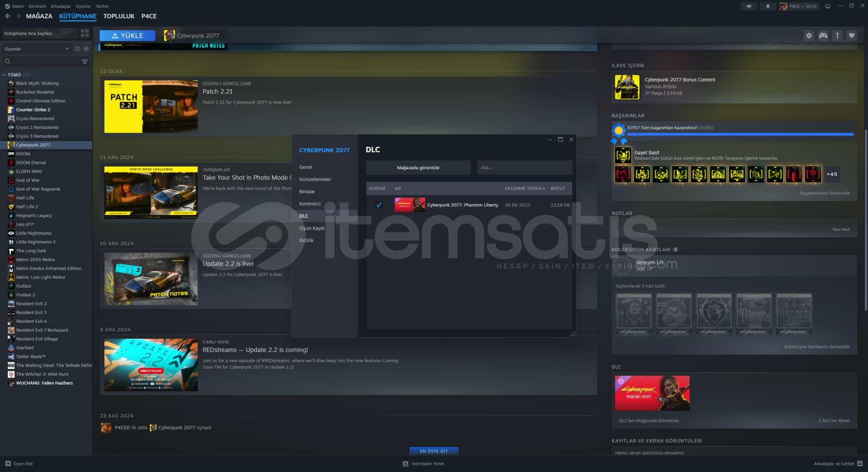Click the achievements progress bar

(740, 134)
